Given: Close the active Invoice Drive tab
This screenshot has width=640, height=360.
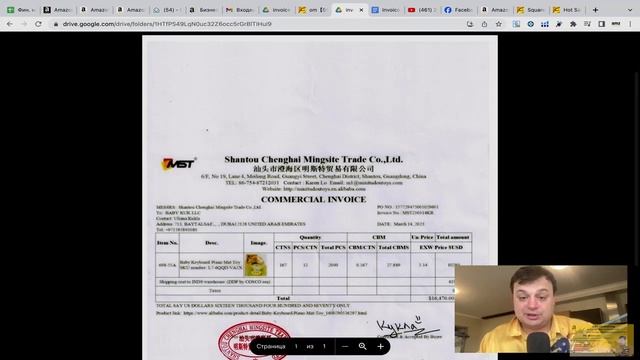Looking at the screenshot, I should point(361,10).
